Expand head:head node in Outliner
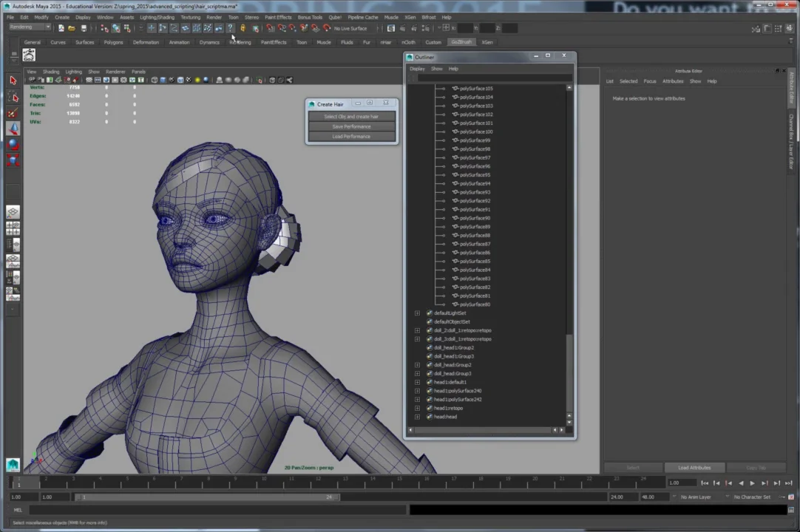This screenshot has height=532, width=800. coord(417,417)
